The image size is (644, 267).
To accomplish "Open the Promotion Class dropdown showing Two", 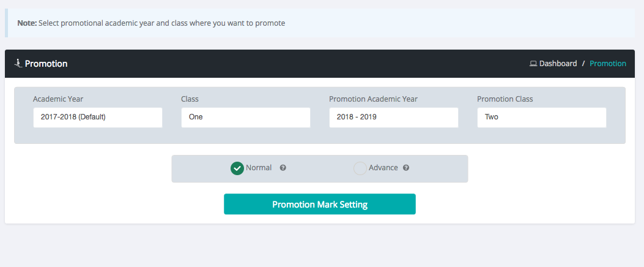I will pos(542,118).
